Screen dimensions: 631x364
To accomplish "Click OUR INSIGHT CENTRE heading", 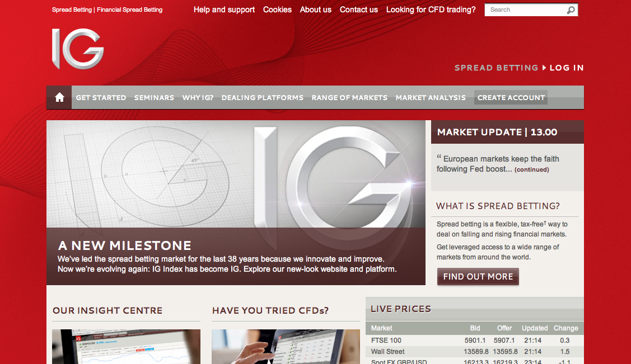I will (x=107, y=310).
